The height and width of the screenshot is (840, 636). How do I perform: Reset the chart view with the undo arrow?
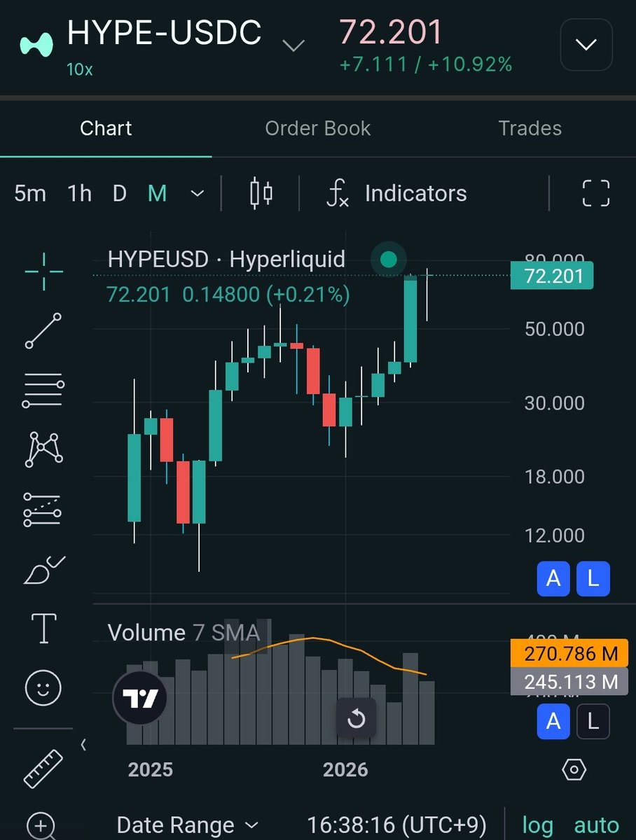pos(357,718)
